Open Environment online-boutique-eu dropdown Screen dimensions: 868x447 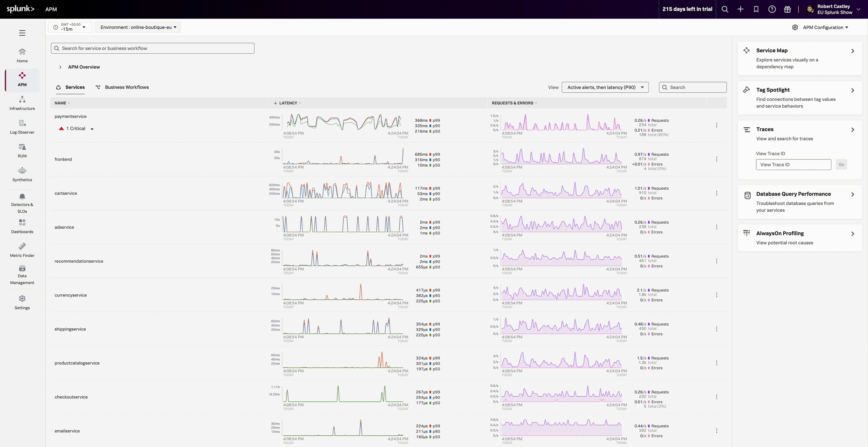coord(138,27)
